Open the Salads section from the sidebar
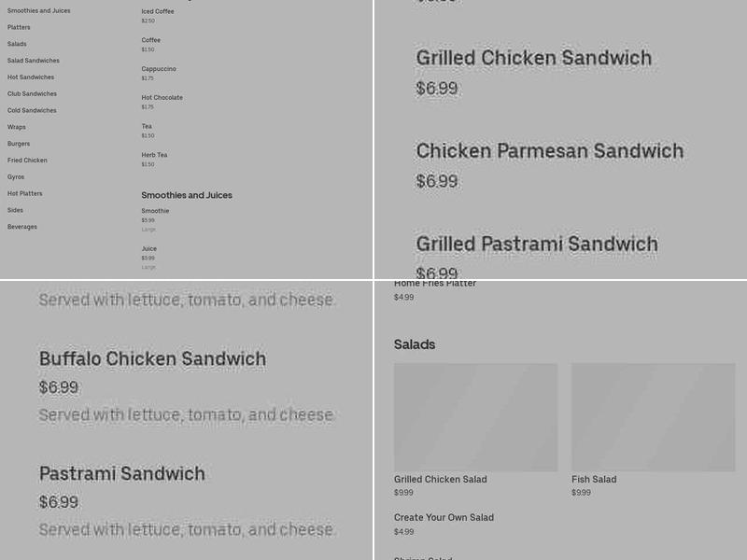747x560 pixels. coord(17,43)
